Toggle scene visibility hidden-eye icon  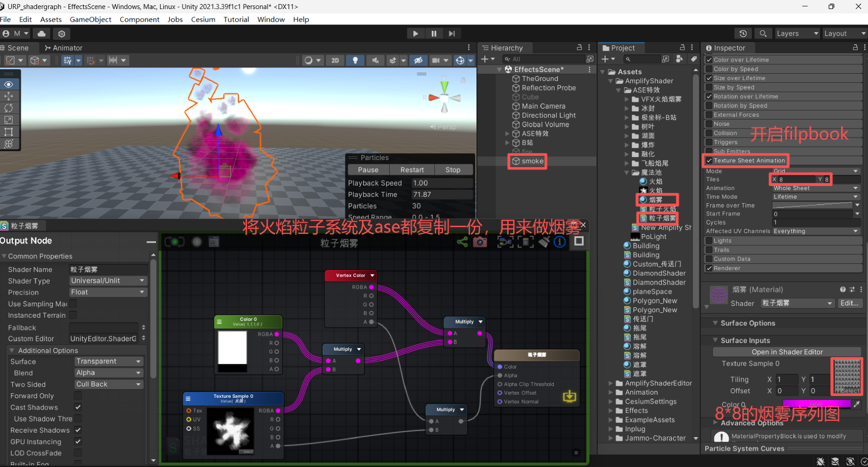coord(419,60)
